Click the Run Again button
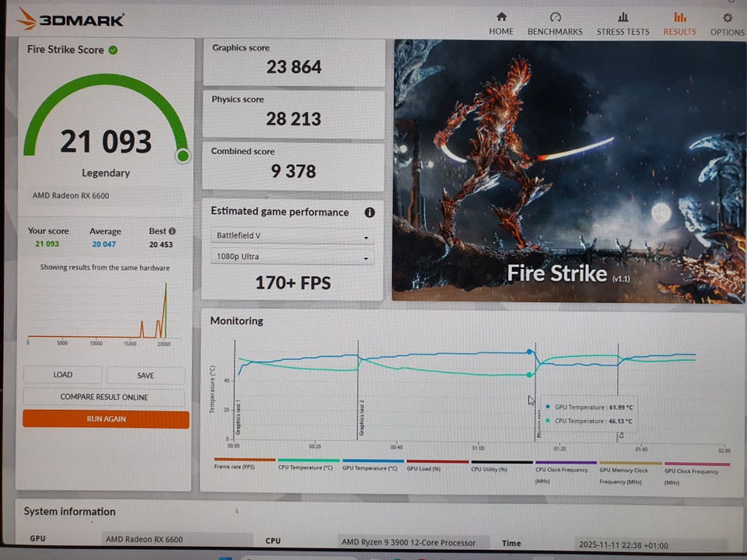The image size is (747, 560). (x=106, y=419)
